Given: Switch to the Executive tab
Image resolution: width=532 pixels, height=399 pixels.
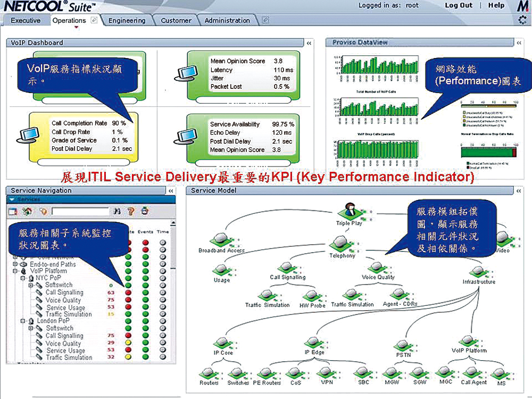Looking at the screenshot, I should click(x=26, y=20).
